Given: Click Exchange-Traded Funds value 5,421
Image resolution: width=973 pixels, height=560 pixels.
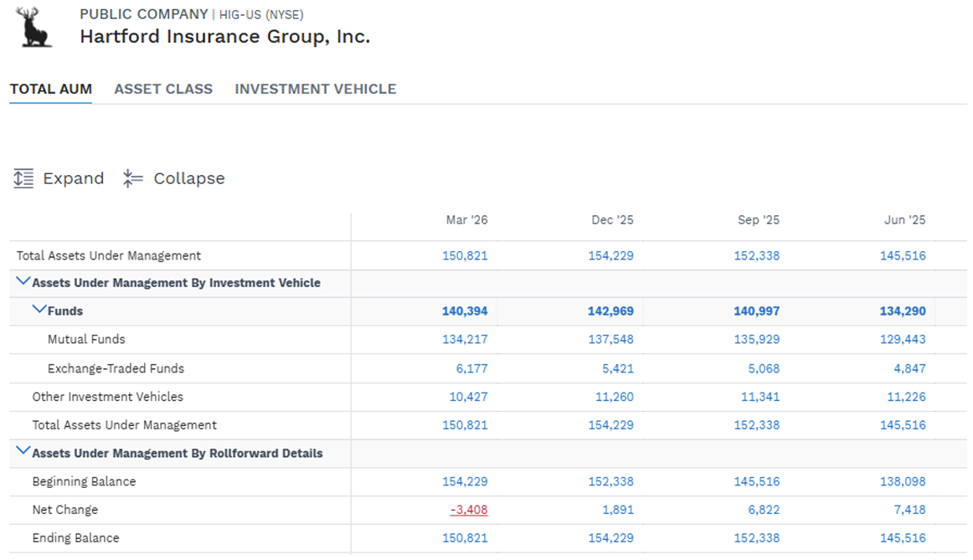Looking at the screenshot, I should click(x=618, y=369).
